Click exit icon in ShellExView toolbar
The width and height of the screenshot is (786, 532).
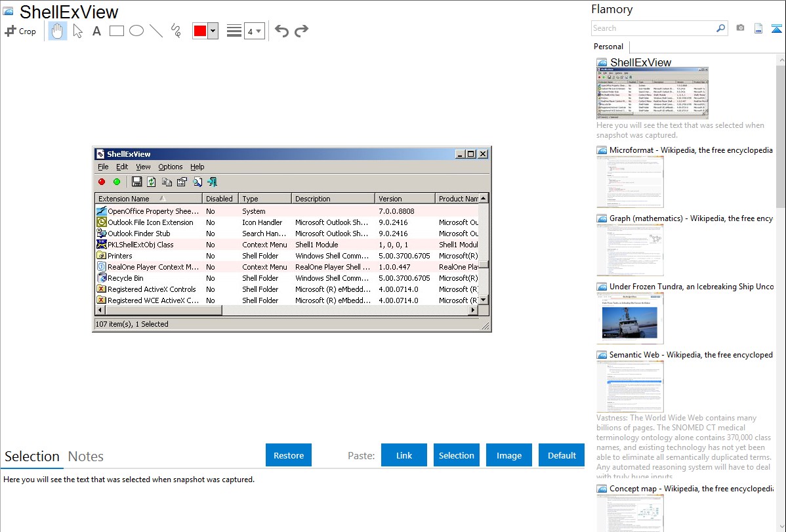[213, 182]
